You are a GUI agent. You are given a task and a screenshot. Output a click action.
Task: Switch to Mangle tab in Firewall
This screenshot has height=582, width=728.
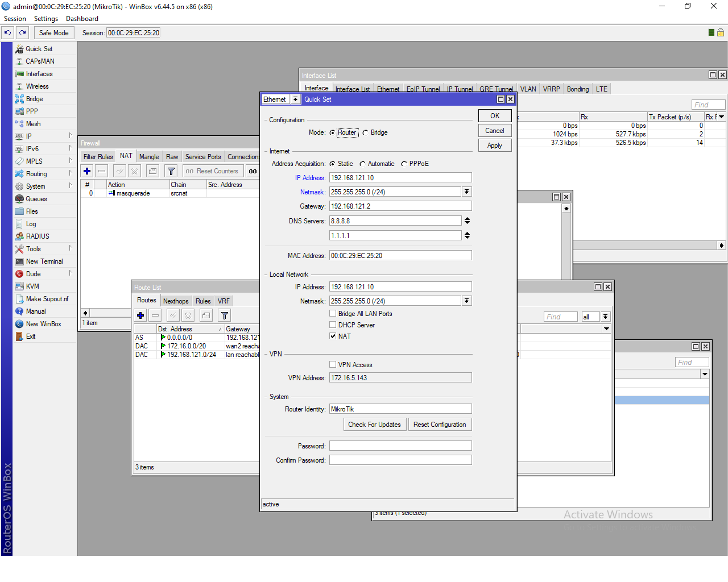click(x=149, y=157)
